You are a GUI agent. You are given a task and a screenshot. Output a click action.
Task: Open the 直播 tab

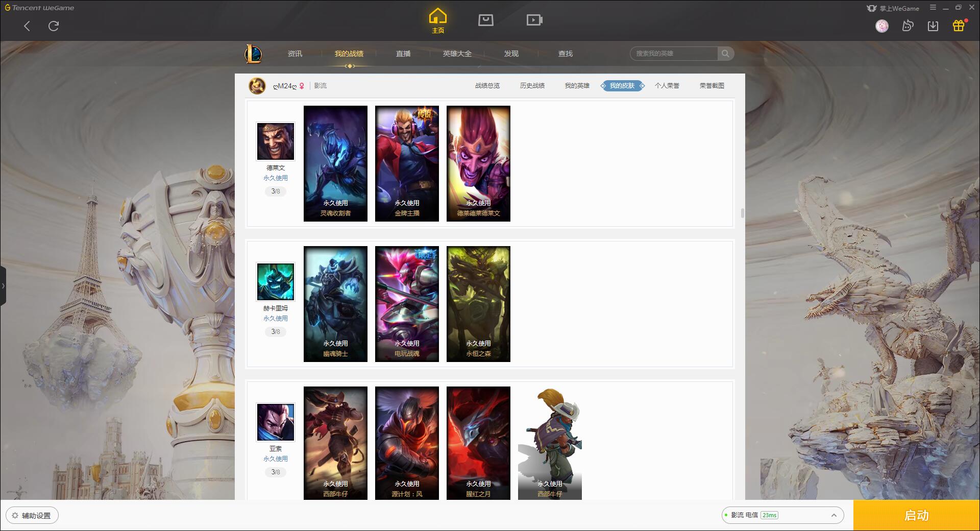click(x=403, y=54)
